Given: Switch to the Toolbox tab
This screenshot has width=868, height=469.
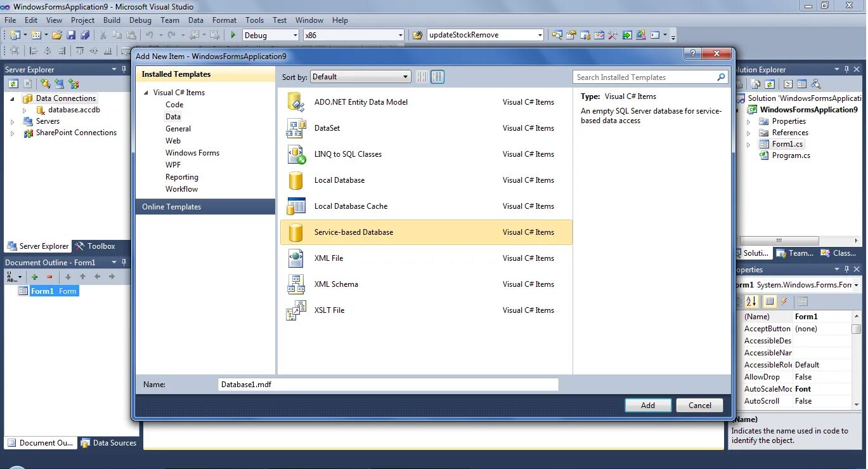Looking at the screenshot, I should (x=94, y=246).
